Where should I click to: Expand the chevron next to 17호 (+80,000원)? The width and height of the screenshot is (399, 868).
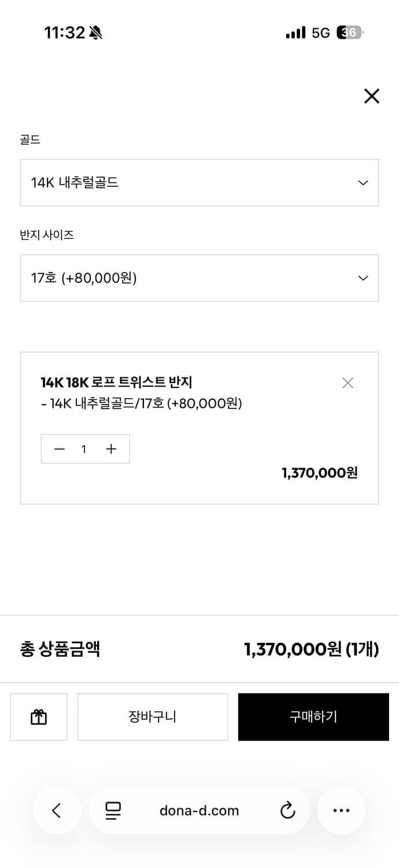click(x=363, y=278)
